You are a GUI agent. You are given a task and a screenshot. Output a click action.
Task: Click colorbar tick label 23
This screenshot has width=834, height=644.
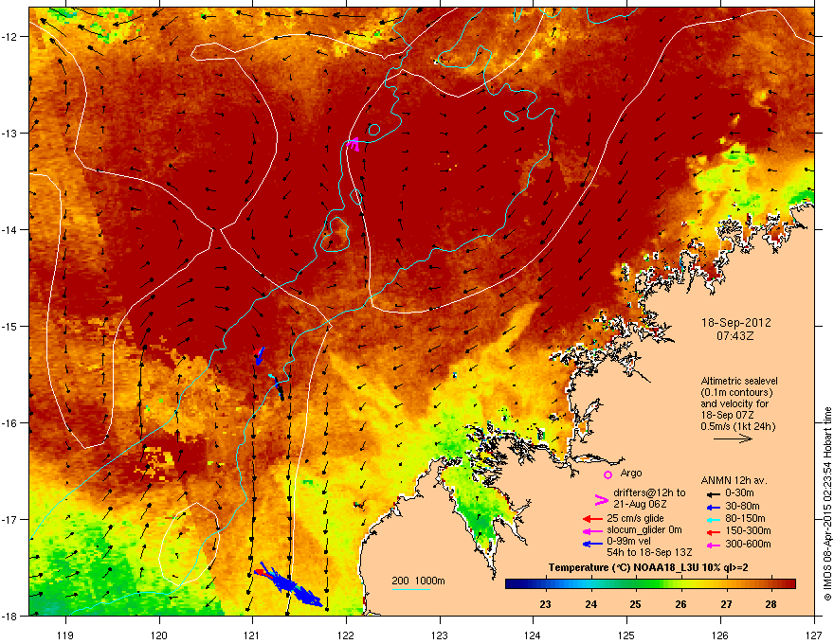(x=545, y=604)
